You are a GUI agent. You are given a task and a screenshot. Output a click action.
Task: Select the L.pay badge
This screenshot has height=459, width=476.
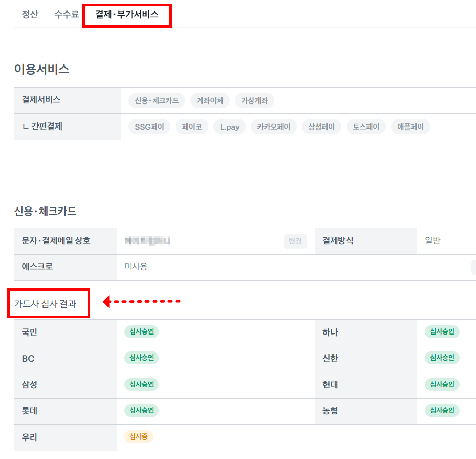click(x=229, y=127)
